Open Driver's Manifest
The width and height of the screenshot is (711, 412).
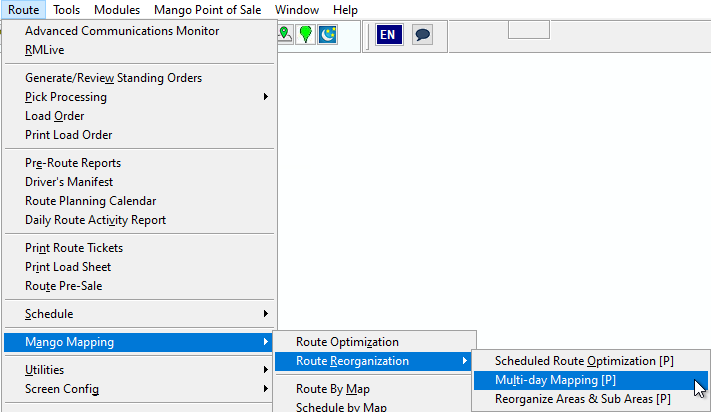click(x=140, y=182)
